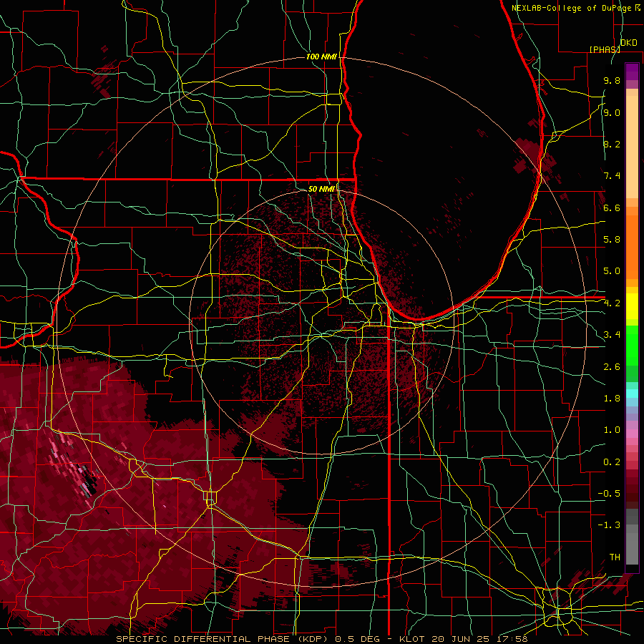Image resolution: width=644 pixels, height=644 pixels.
Task: Click the "50 NMI" range ring label
Action: pos(321,189)
